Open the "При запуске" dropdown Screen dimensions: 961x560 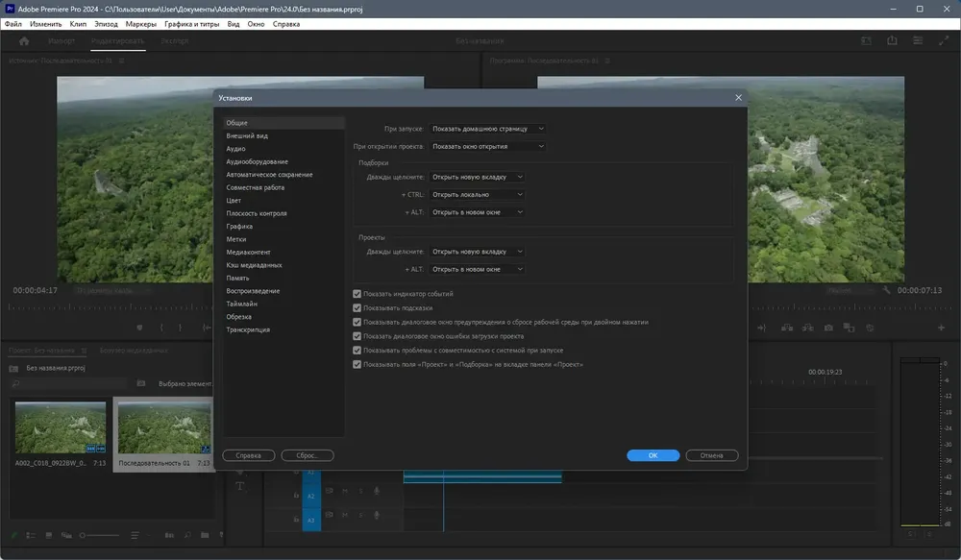point(487,129)
